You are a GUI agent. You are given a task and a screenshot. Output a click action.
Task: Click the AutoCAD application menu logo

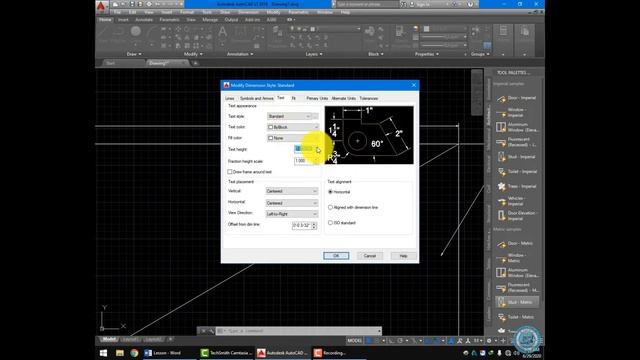click(x=101, y=6)
